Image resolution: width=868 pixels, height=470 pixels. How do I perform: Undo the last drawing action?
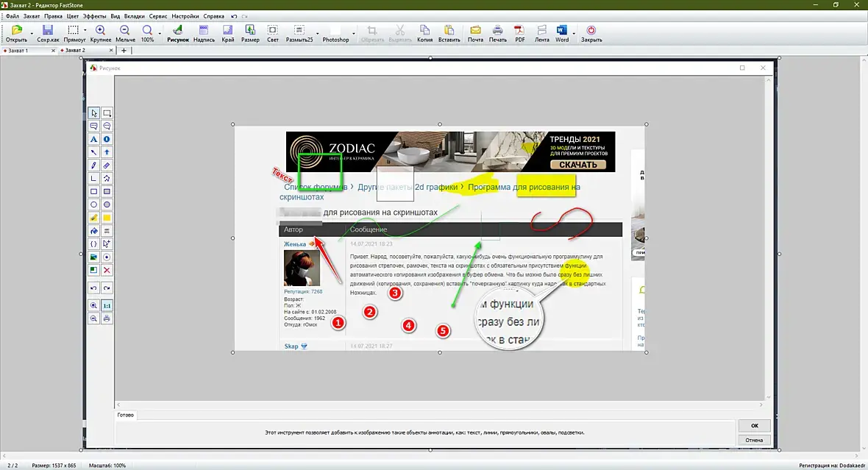click(93, 288)
